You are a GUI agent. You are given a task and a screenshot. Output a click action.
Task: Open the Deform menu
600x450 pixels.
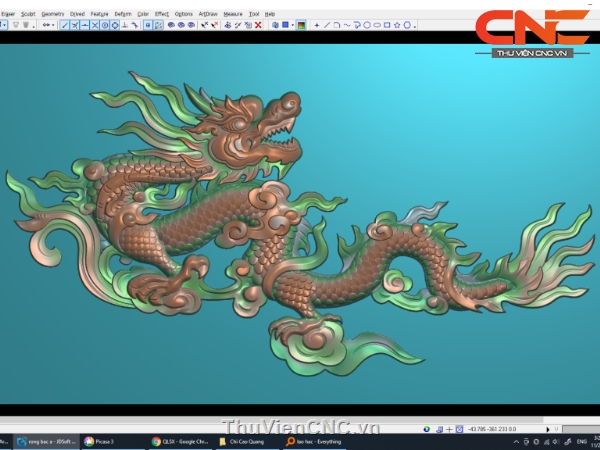[x=123, y=14]
